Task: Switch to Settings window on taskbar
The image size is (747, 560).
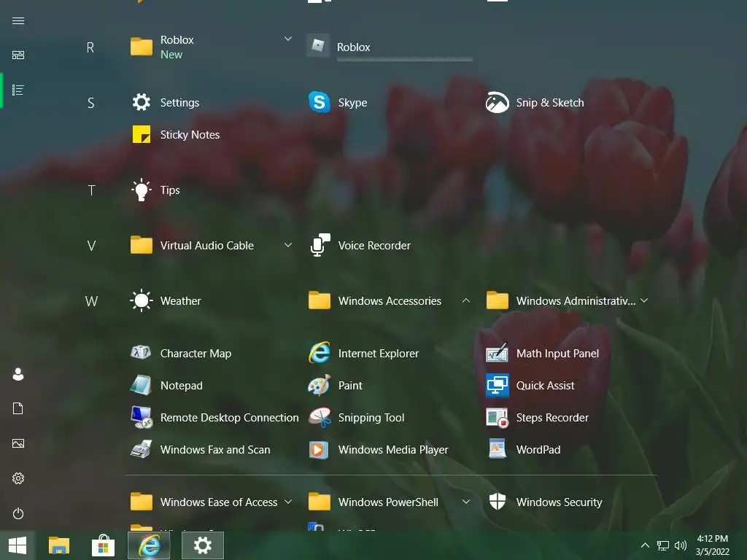Action: 203,545
